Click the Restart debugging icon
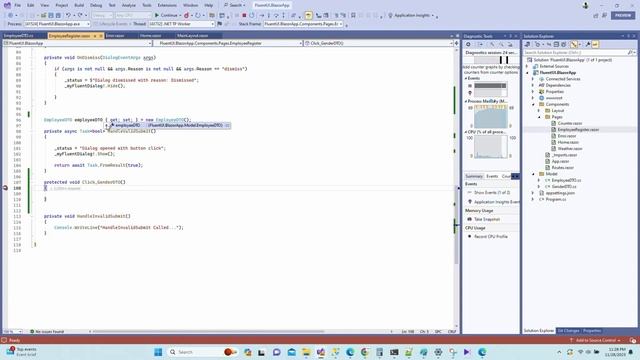The image size is (640, 360). click(252, 15)
